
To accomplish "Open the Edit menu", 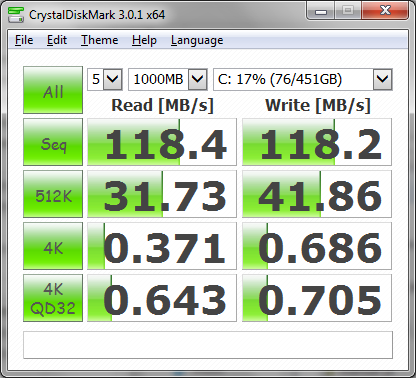I will point(57,40).
